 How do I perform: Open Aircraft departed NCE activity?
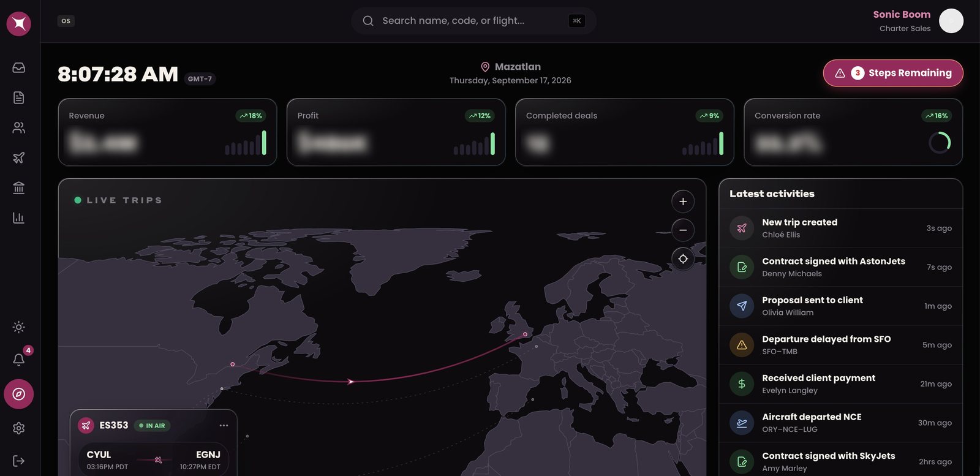point(840,423)
